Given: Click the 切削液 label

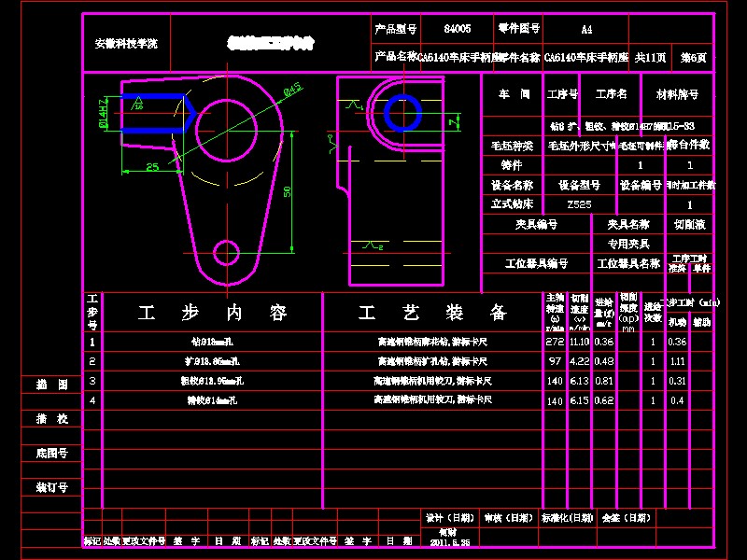Looking at the screenshot, I should 690,224.
